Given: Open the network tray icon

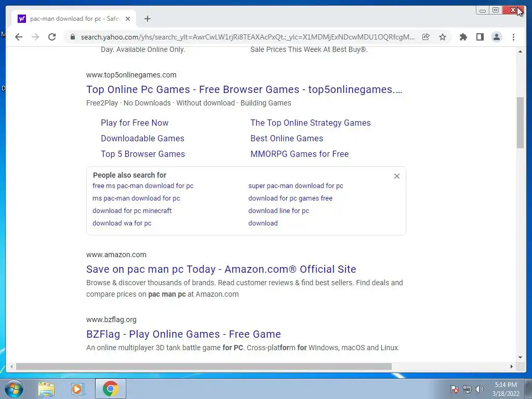Looking at the screenshot, I should [x=467, y=389].
